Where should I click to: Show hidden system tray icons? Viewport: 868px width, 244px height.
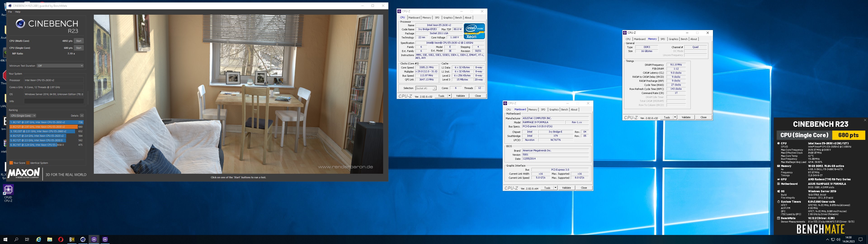click(x=828, y=240)
